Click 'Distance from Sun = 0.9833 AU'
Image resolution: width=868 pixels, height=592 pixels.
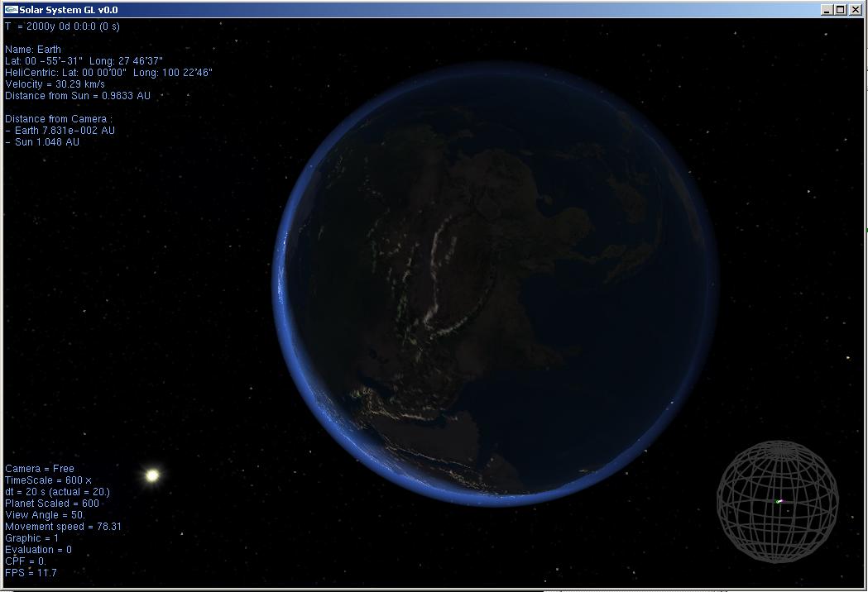78,96
